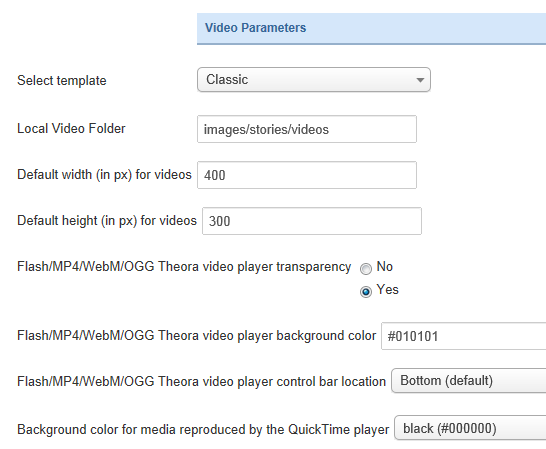The image size is (546, 449).
Task: Expand the QuickTime background color black dropdown
Action: point(470,428)
